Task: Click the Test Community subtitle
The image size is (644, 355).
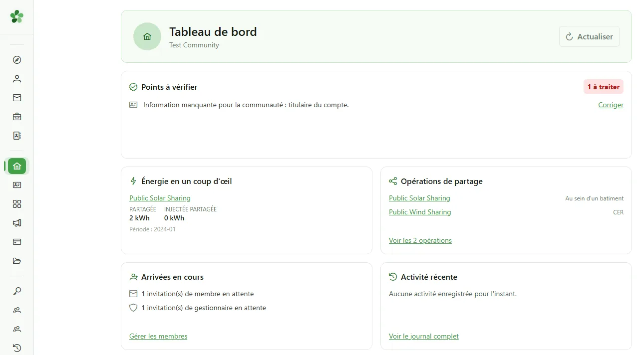Action: pos(194,45)
